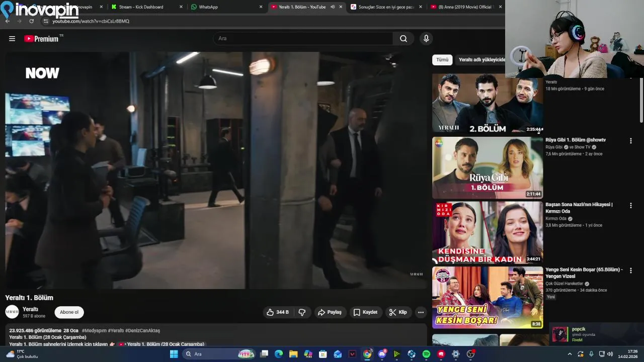Create a clip with Klip button
This screenshot has width=644, height=362.
tap(398, 312)
